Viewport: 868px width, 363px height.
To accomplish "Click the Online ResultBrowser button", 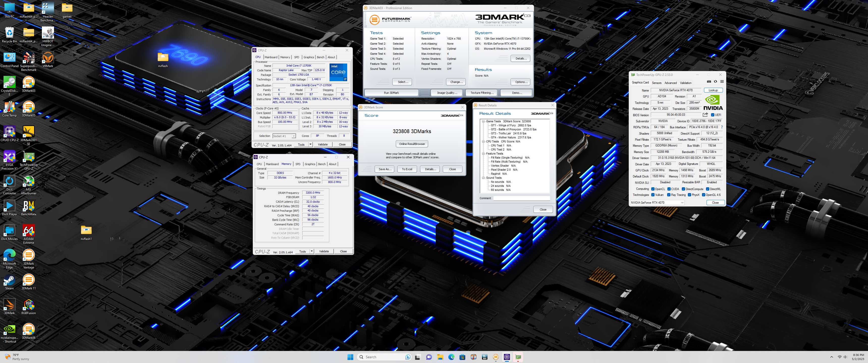I will click(x=412, y=144).
